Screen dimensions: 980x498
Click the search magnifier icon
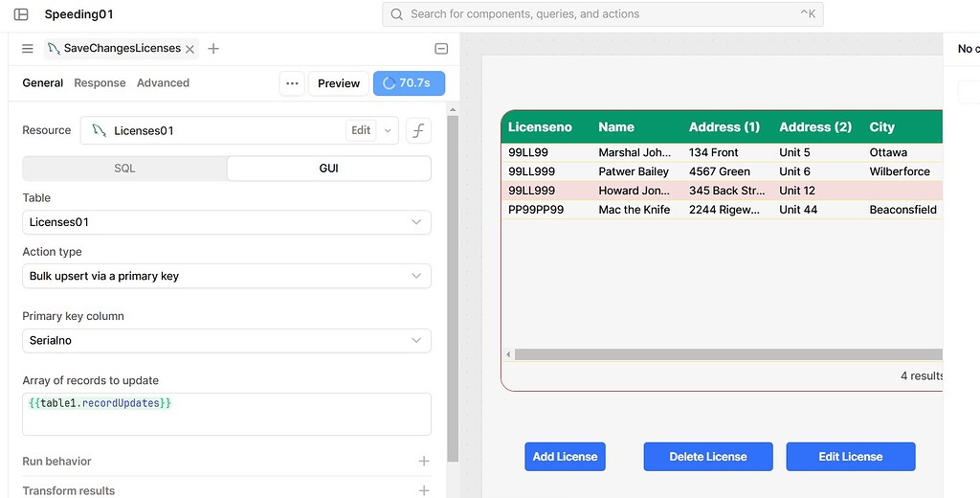pos(396,13)
